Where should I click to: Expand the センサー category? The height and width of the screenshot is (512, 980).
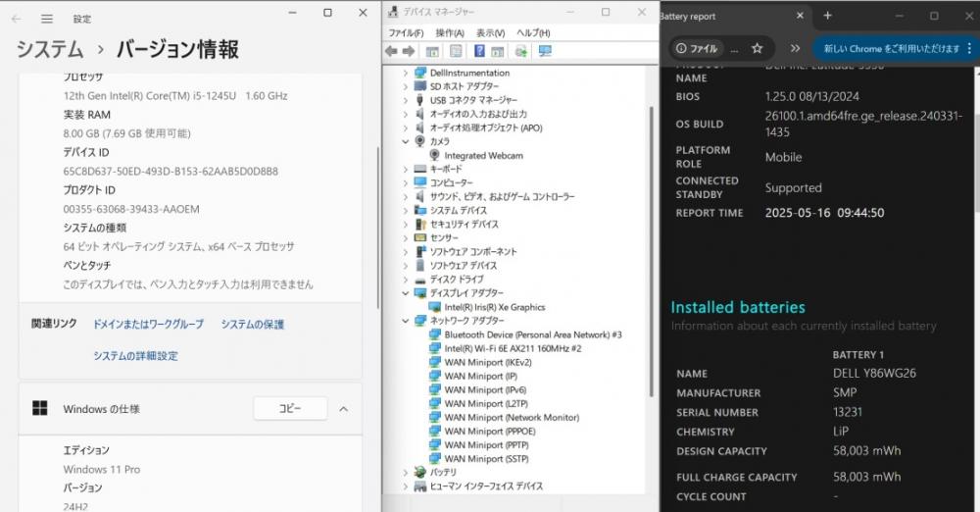[x=406, y=237]
